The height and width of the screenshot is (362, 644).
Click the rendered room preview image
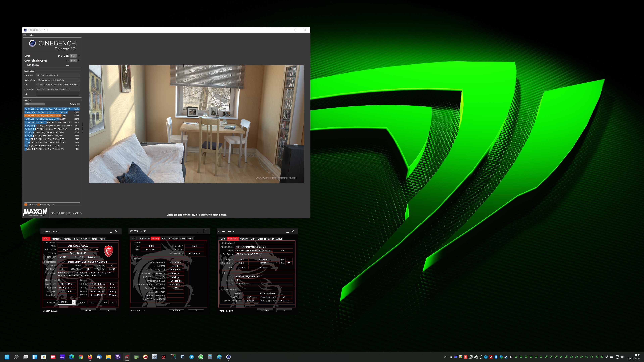pos(196,124)
